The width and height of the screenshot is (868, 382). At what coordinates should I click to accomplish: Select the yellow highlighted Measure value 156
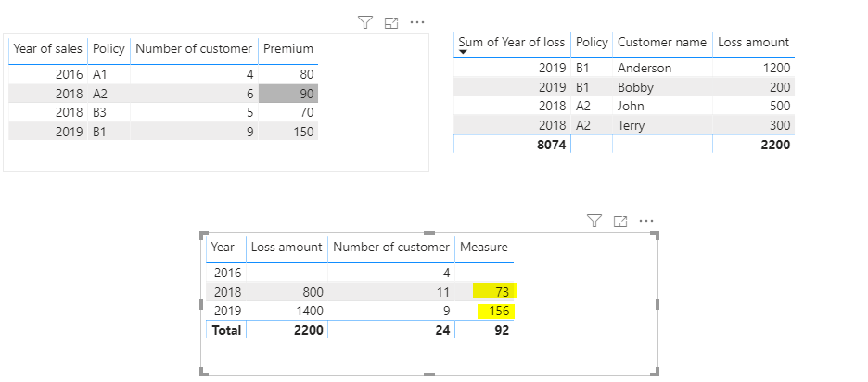(496, 312)
